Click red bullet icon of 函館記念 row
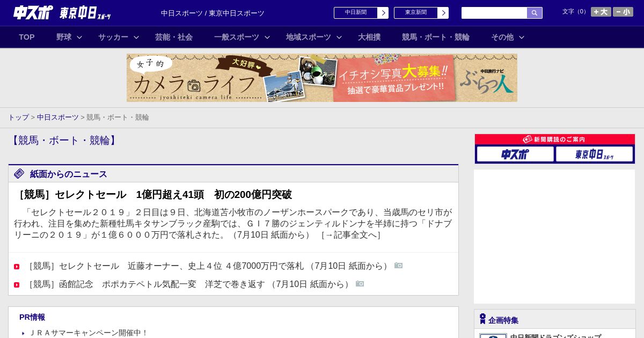The image size is (644, 338). (x=17, y=285)
